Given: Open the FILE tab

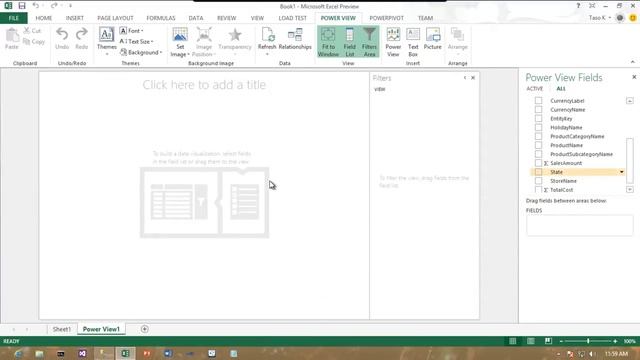Looking at the screenshot, I should (x=13, y=18).
